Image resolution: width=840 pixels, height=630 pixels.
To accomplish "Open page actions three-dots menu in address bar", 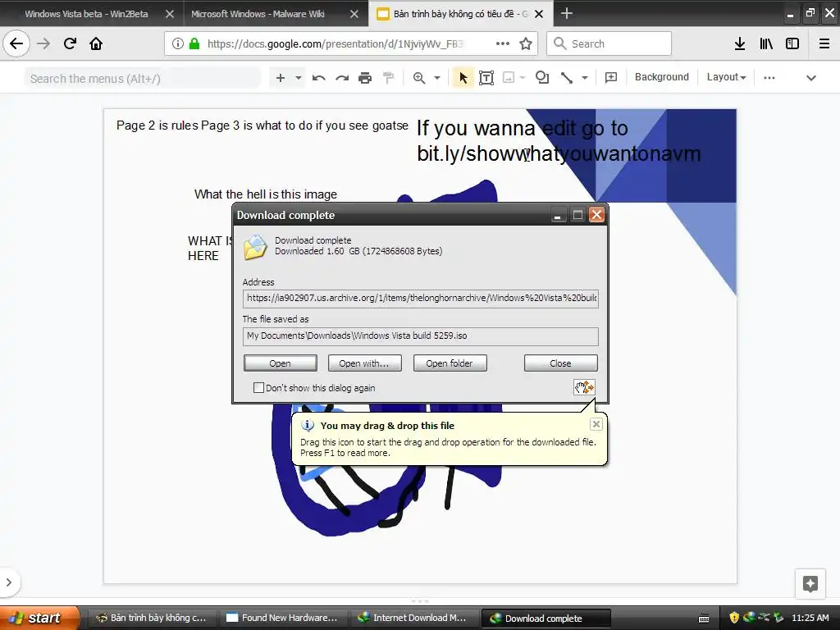I will 503,43.
